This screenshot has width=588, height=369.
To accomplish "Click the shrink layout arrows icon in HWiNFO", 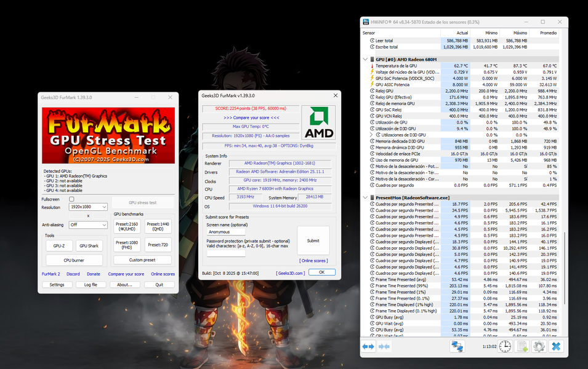I will [x=384, y=347].
